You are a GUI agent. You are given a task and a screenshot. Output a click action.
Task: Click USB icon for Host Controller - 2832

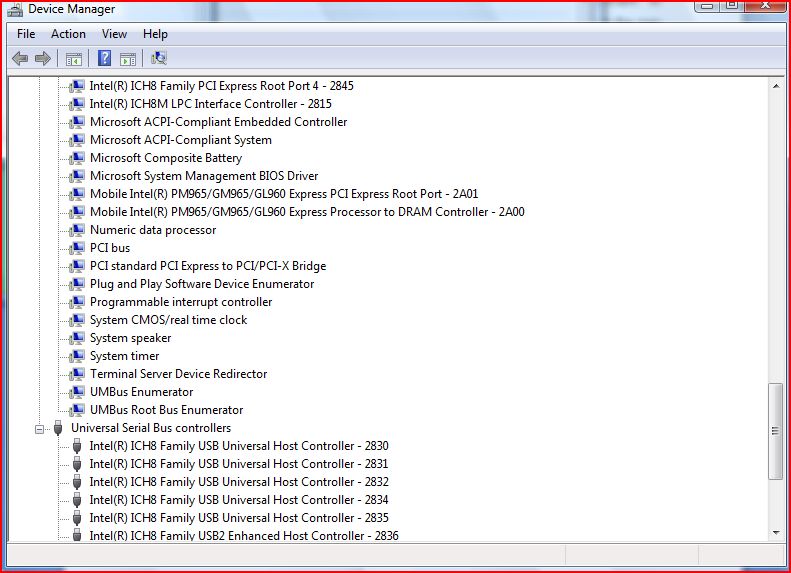tap(77, 482)
